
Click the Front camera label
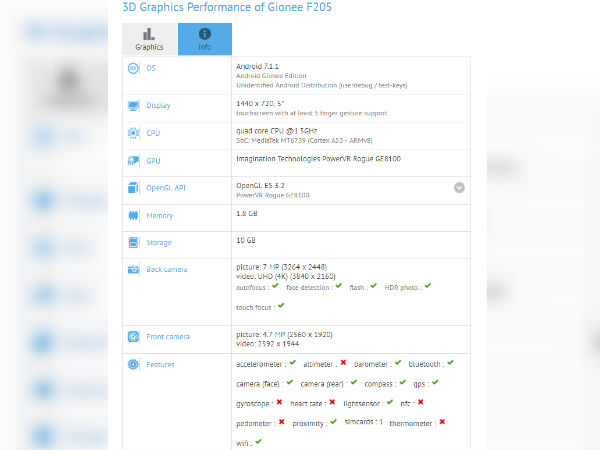coord(168,337)
